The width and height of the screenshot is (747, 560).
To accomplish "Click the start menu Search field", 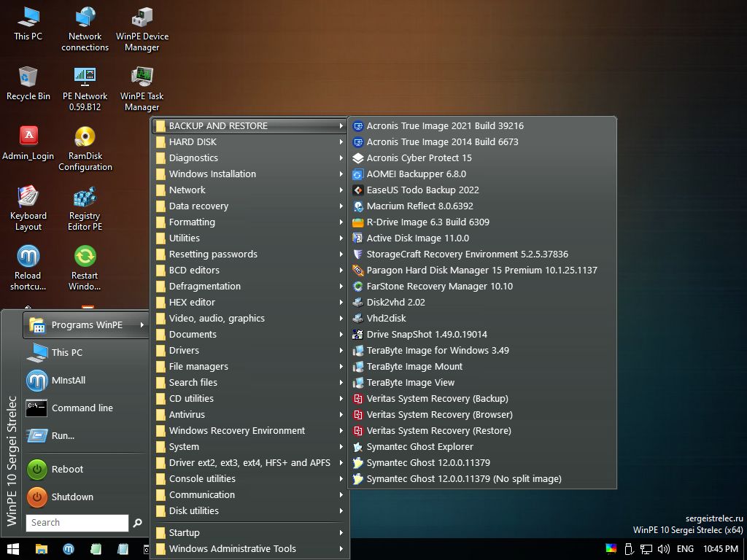I will (77, 523).
